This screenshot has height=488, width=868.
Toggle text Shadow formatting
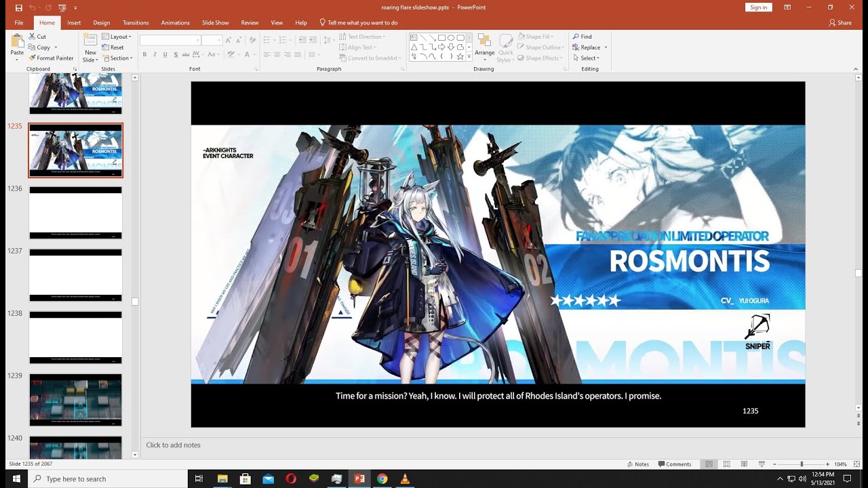point(176,54)
